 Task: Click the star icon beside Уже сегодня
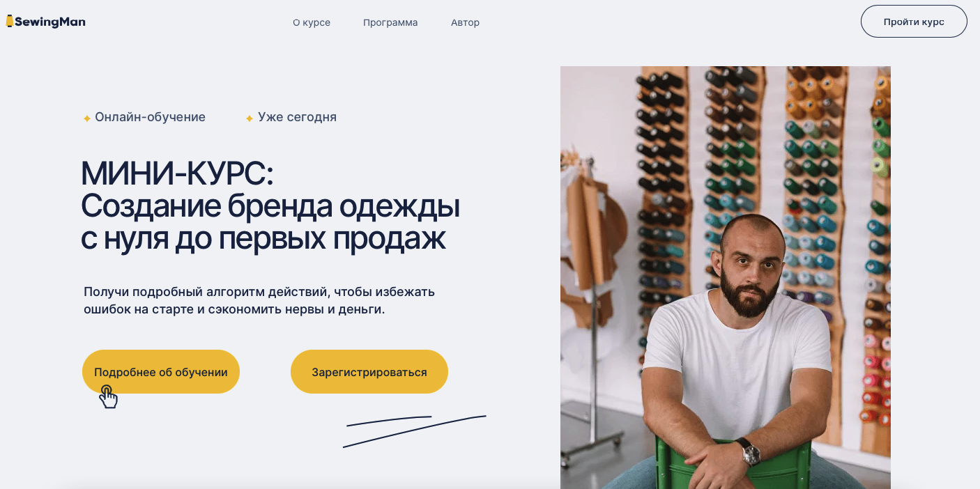point(250,118)
